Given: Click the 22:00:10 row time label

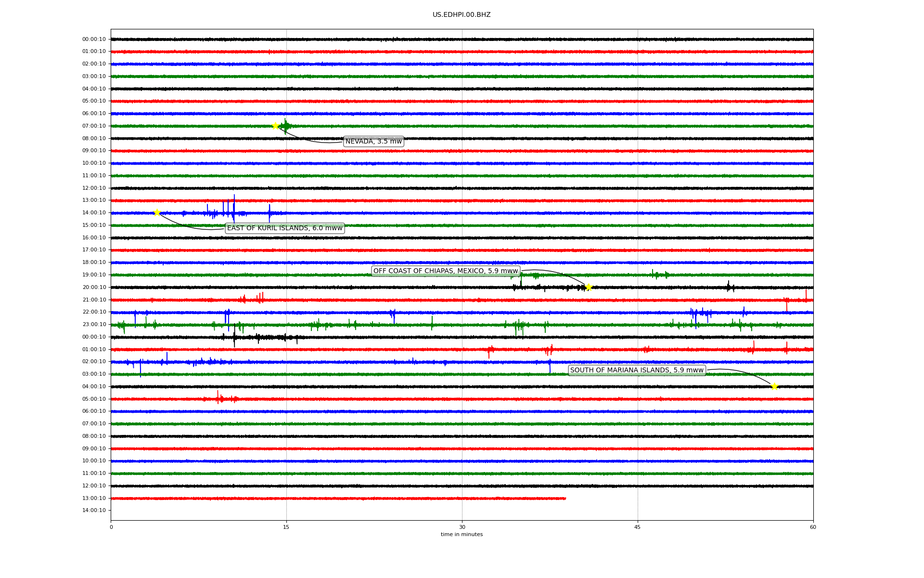Looking at the screenshot, I should tap(94, 312).
